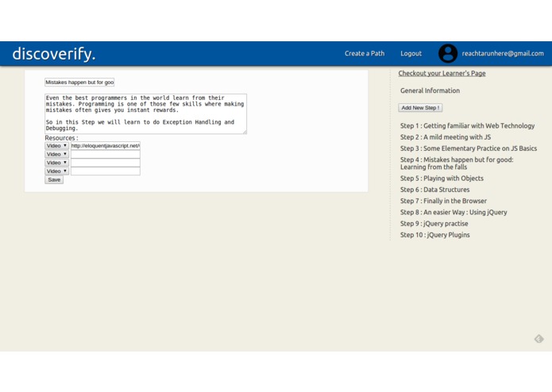552x392 pixels.
Task: Click the diamond icon at bottom right
Action: tap(539, 339)
